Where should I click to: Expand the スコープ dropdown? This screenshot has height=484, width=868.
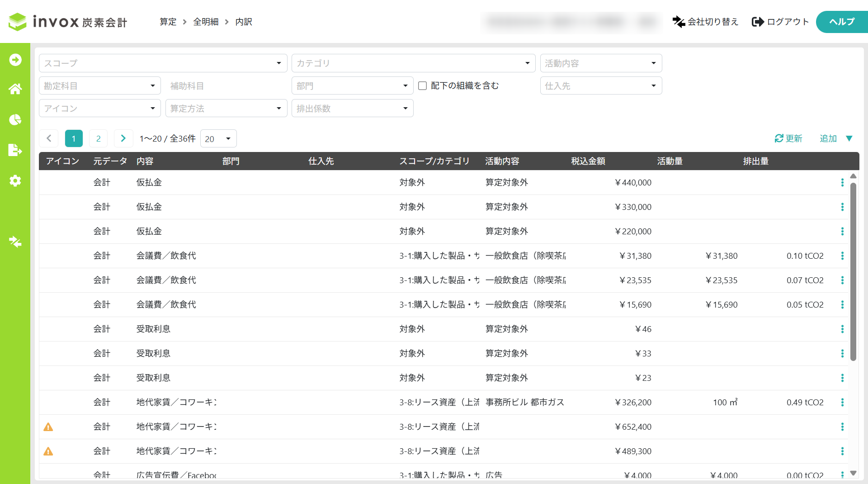coord(163,63)
